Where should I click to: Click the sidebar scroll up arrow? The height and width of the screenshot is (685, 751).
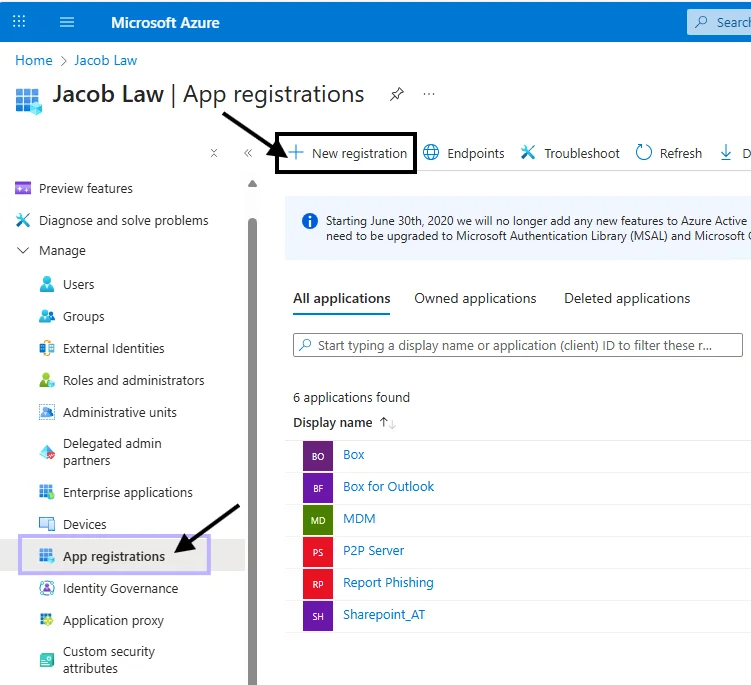pos(252,183)
